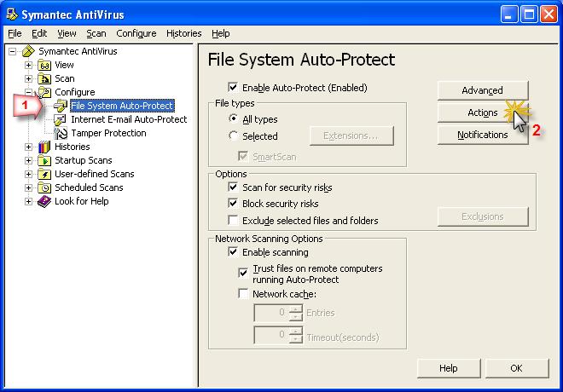This screenshot has width=563, height=392.
Task: Expand the Look for Help node
Action: 28,202
